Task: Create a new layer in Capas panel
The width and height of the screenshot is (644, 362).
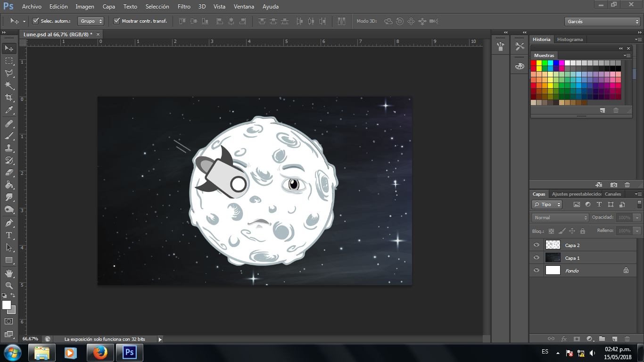Action: [x=614, y=338]
